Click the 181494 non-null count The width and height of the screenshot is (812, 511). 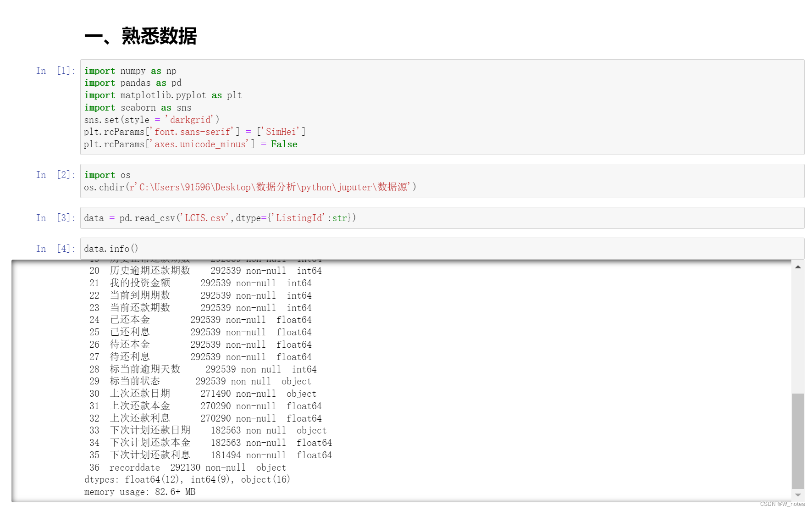click(249, 455)
